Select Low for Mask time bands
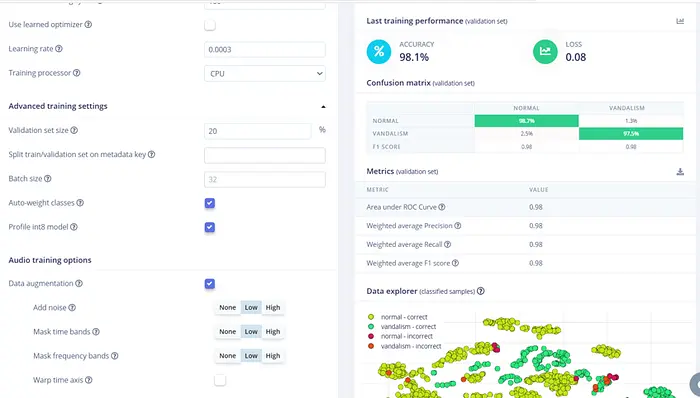 (x=251, y=332)
